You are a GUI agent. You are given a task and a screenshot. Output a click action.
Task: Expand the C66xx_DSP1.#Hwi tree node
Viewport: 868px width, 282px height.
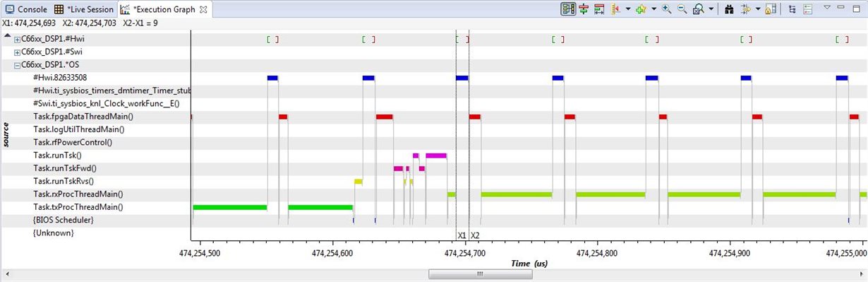[18, 40]
